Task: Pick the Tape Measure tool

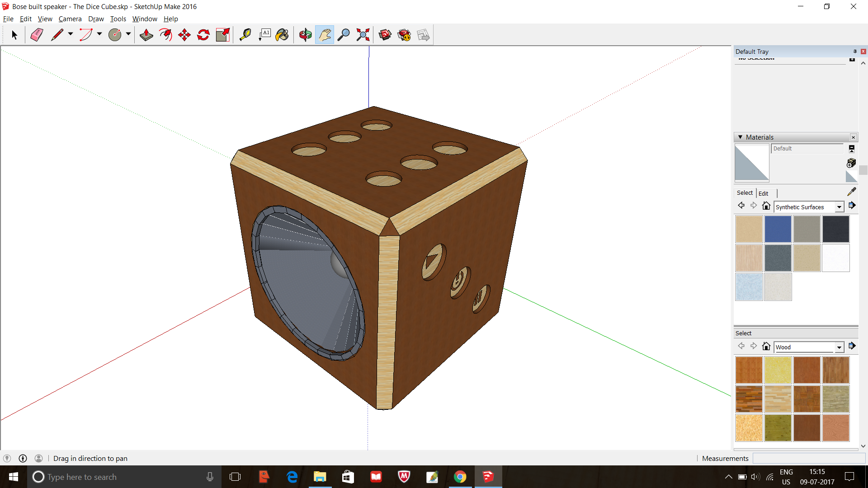Action: tap(245, 34)
